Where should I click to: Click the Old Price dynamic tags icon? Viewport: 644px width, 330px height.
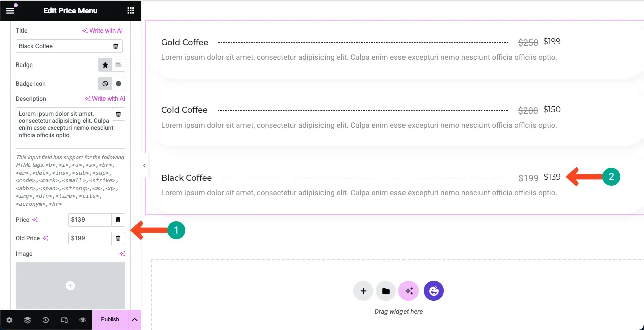click(118, 238)
